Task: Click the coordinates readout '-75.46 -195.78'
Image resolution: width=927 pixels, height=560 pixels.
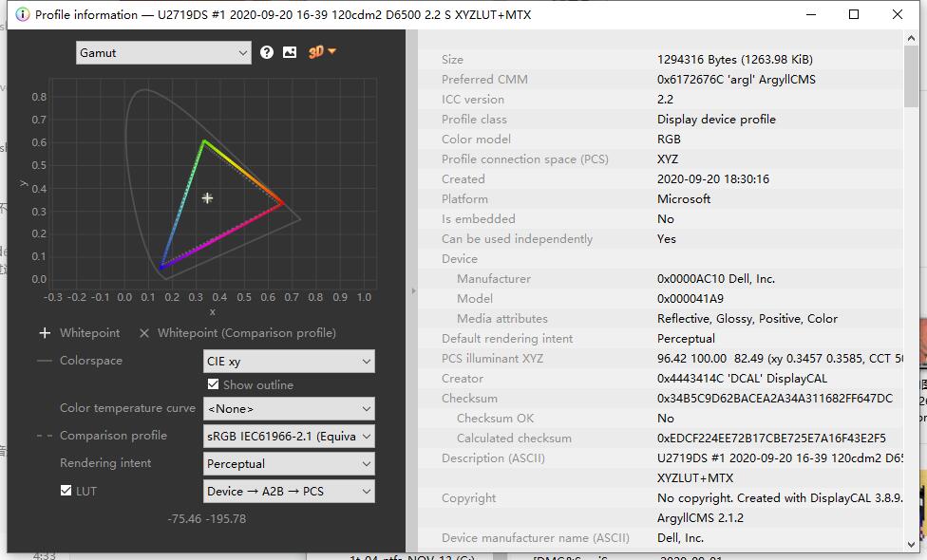Action: [207, 518]
